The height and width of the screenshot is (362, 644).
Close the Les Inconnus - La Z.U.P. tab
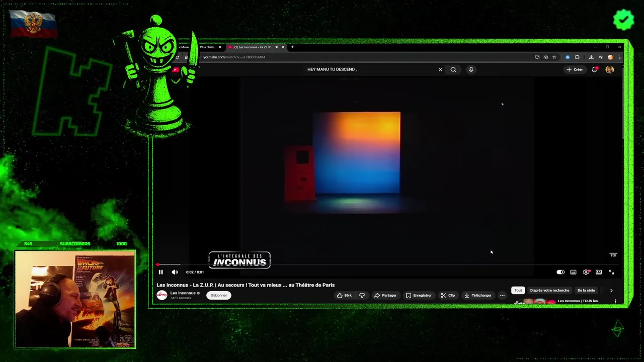coord(283,47)
